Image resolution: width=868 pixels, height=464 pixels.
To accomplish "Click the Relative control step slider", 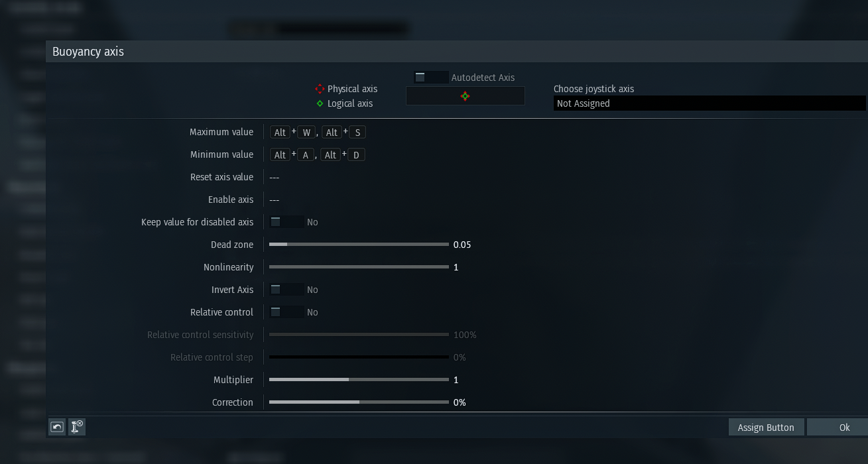I will point(359,357).
